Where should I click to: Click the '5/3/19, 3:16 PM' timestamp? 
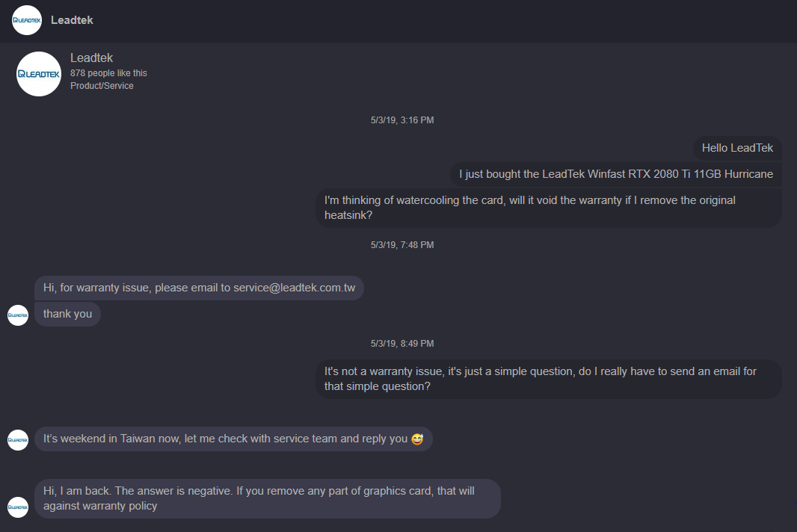click(x=402, y=120)
